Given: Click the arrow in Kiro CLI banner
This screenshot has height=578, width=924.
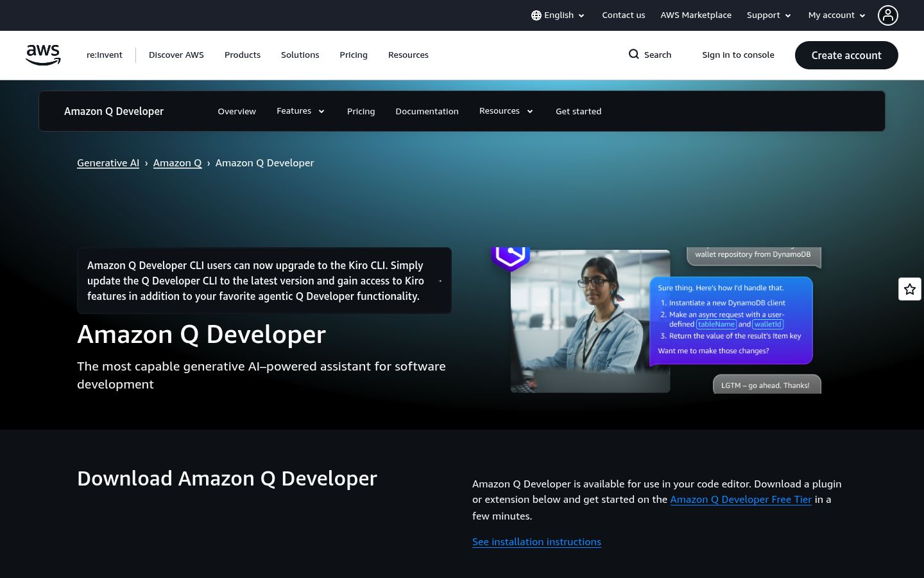Looking at the screenshot, I should (440, 281).
